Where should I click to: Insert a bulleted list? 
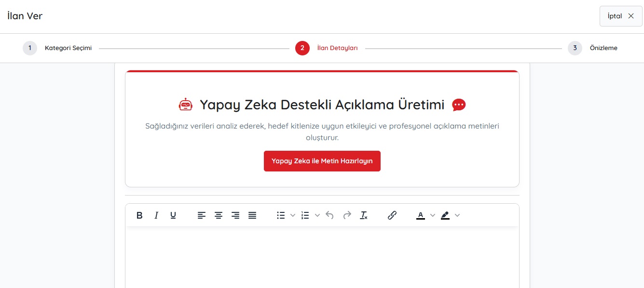281,215
